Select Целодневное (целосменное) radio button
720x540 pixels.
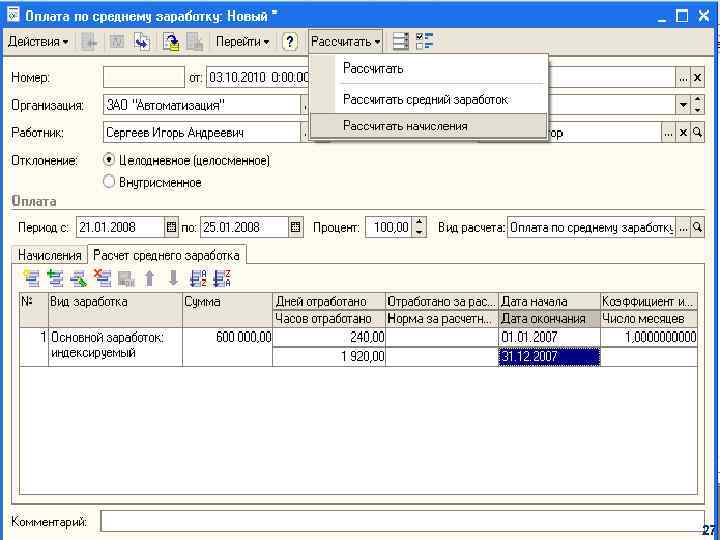tap(109, 160)
